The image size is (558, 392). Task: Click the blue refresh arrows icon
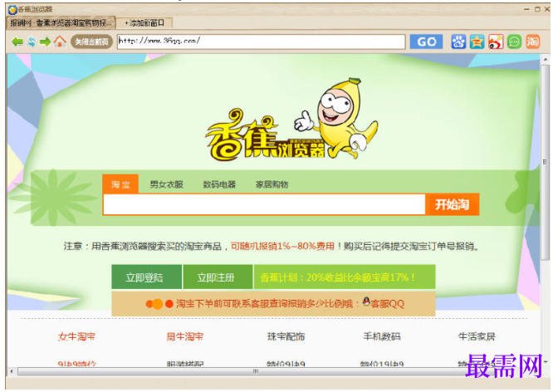pyautogui.click(x=32, y=42)
